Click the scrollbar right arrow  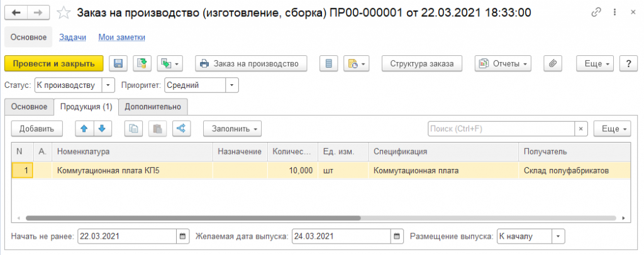(x=623, y=218)
